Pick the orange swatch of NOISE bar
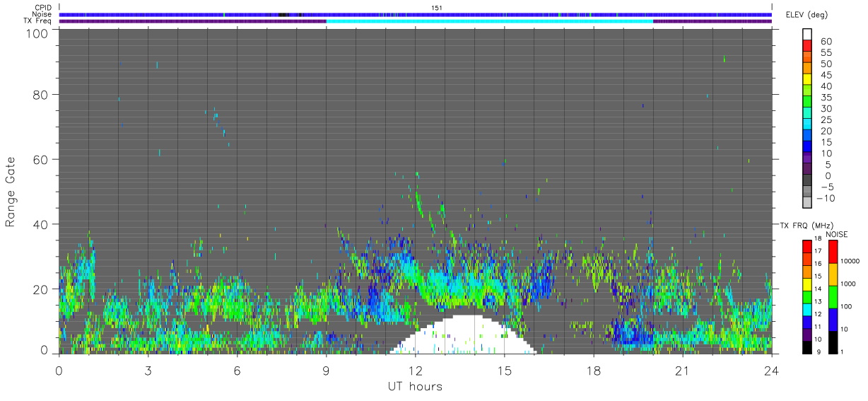Viewport: 868px width, 401px height. point(833,274)
